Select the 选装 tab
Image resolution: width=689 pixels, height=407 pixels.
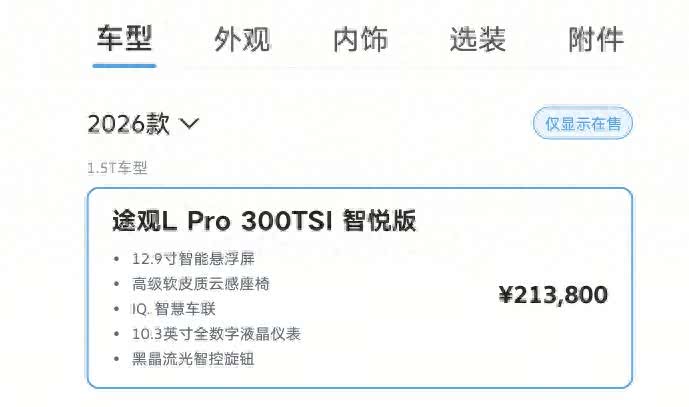coord(478,39)
